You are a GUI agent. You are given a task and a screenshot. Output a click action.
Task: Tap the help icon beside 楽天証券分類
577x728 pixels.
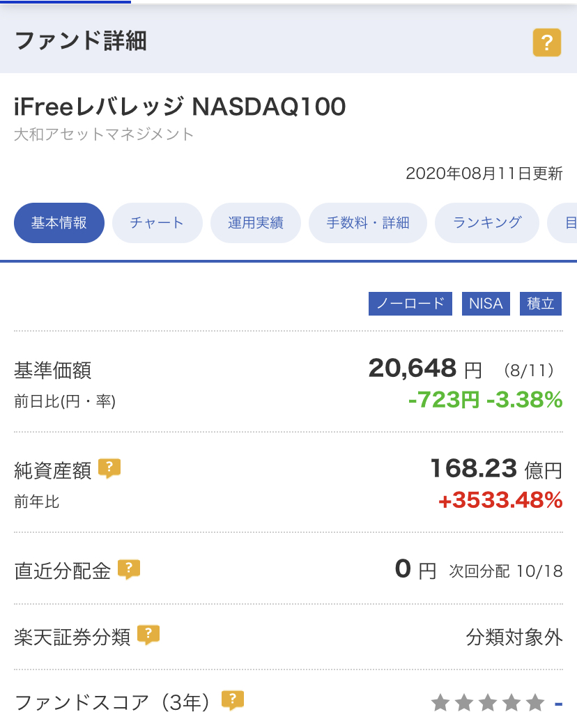pyautogui.click(x=148, y=635)
